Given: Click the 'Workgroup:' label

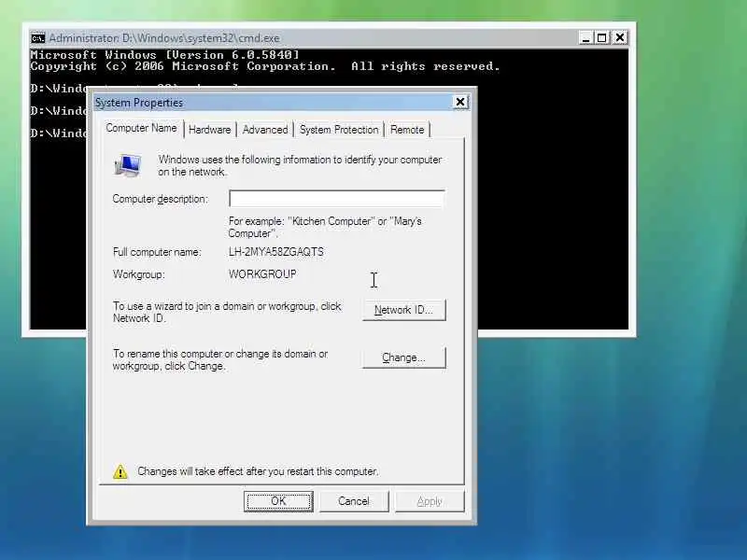Looking at the screenshot, I should [x=138, y=274].
